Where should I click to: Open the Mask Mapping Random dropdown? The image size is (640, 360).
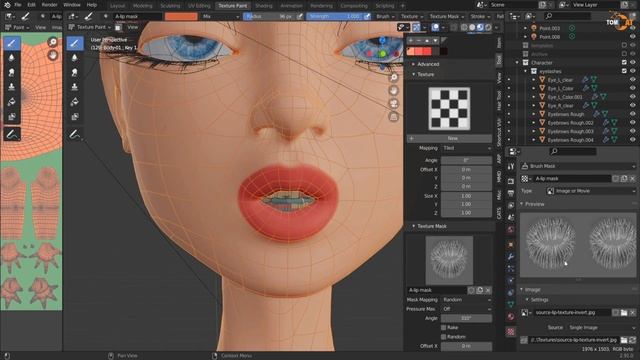tap(467, 300)
